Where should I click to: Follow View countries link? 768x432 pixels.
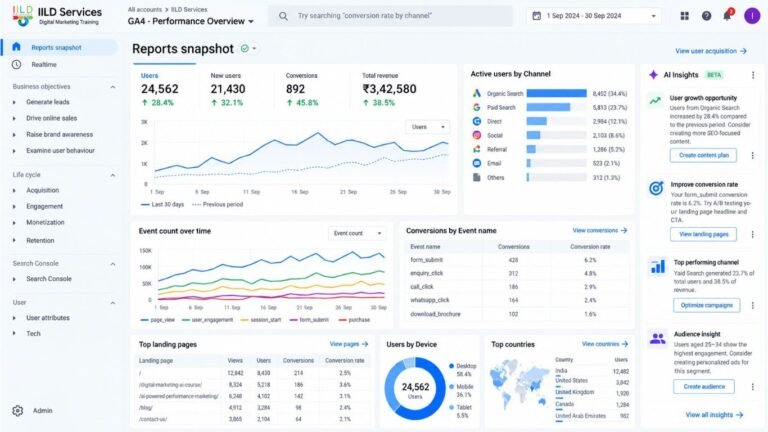[605, 344]
